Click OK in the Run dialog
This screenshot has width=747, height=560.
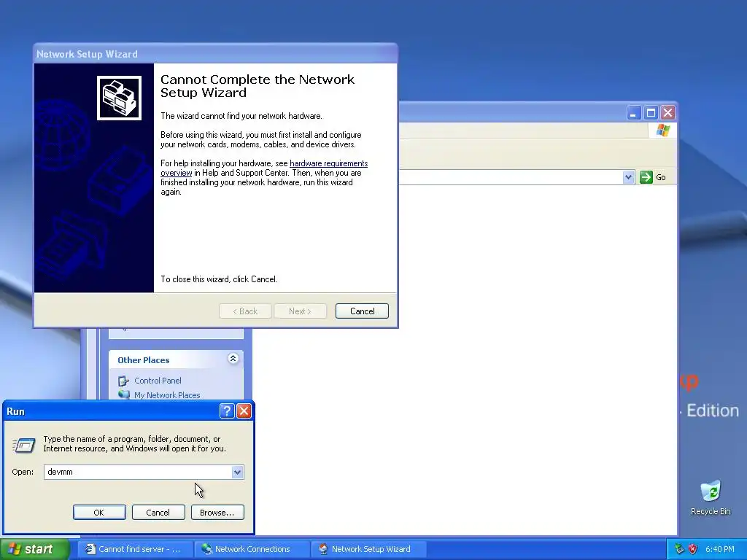pos(99,513)
